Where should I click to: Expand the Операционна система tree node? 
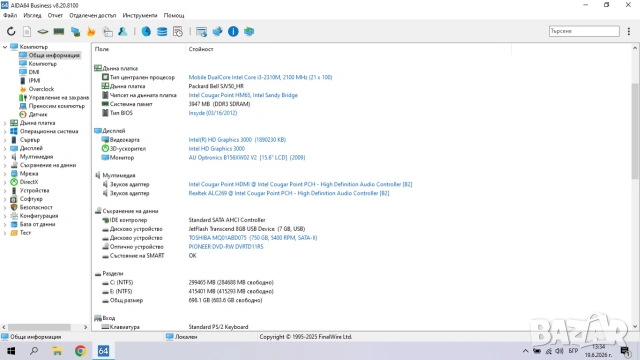5,131
